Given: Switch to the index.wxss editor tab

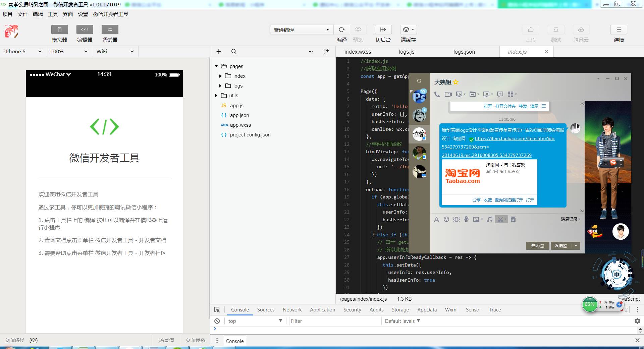Looking at the screenshot, I should coord(358,52).
